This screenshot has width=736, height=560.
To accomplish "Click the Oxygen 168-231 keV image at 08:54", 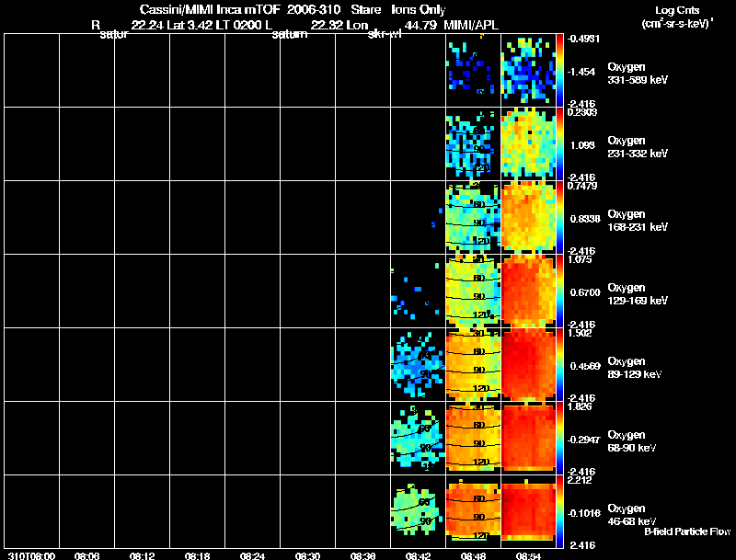I will [528, 218].
